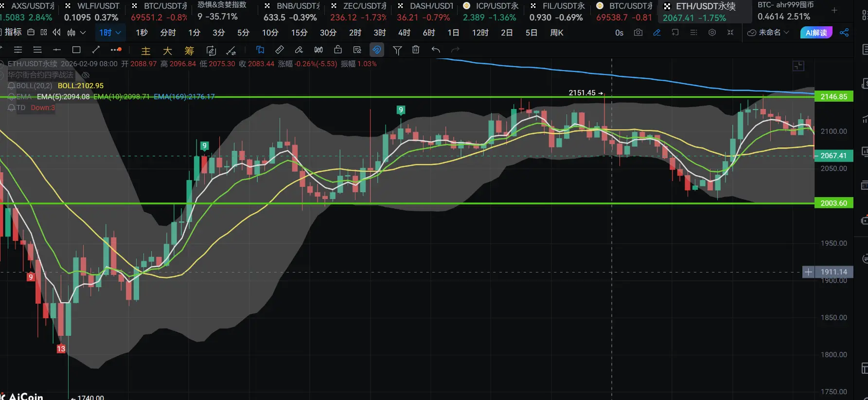The image size is (868, 400).
Task: Click the 筹 chip distribution tool
Action: 189,51
